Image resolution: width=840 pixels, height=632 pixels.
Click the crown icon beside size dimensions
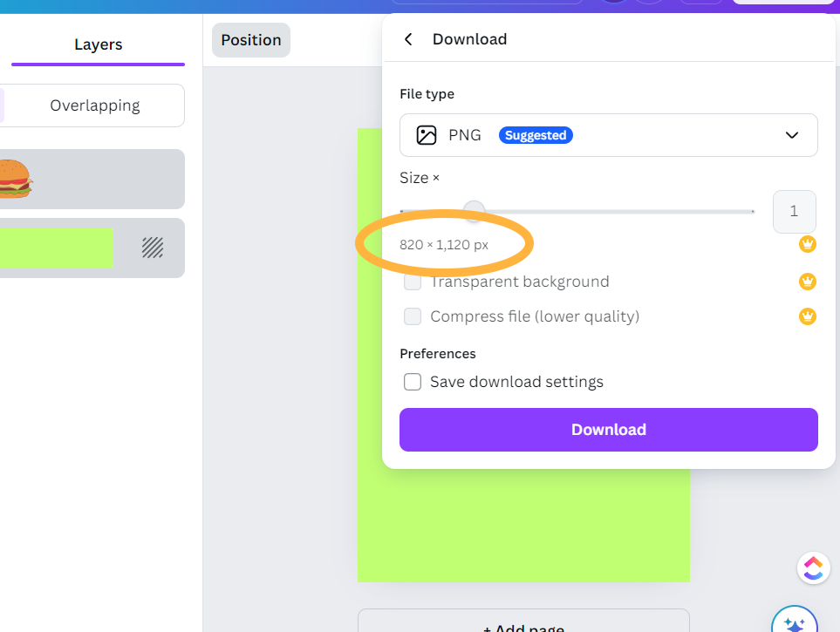tap(808, 244)
